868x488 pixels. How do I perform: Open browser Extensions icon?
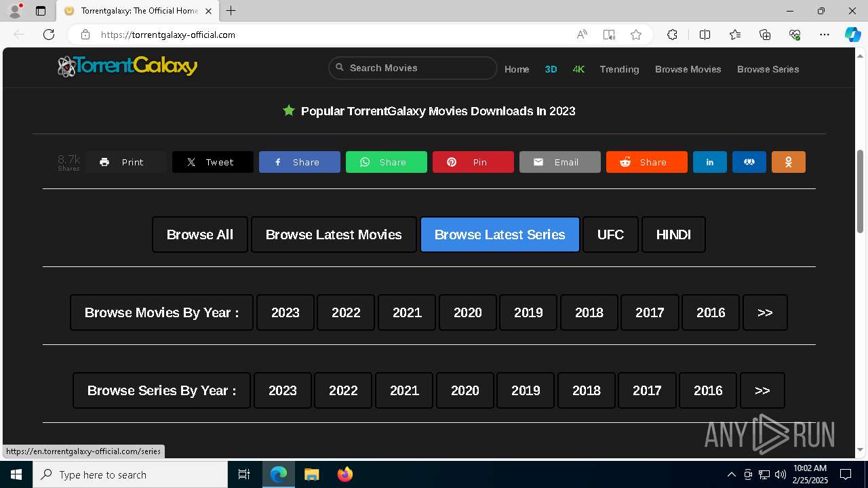pos(672,35)
